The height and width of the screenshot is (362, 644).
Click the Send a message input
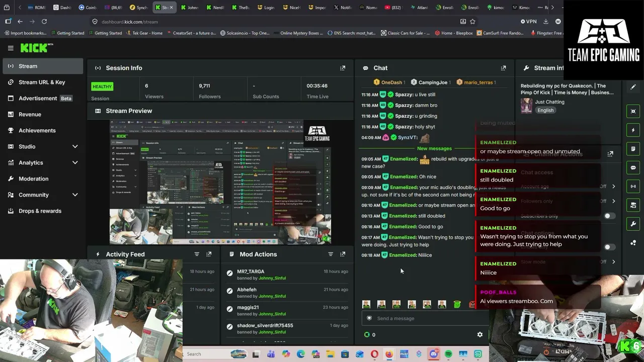click(425, 318)
